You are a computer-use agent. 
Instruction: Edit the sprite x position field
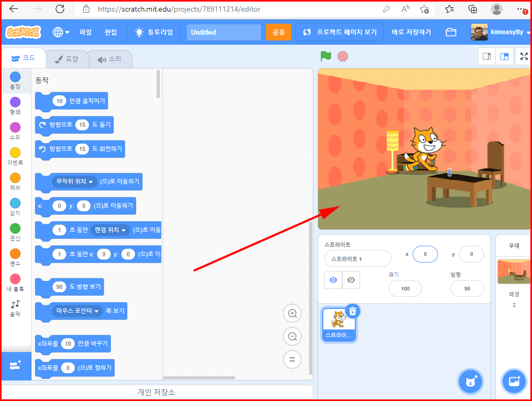point(425,254)
